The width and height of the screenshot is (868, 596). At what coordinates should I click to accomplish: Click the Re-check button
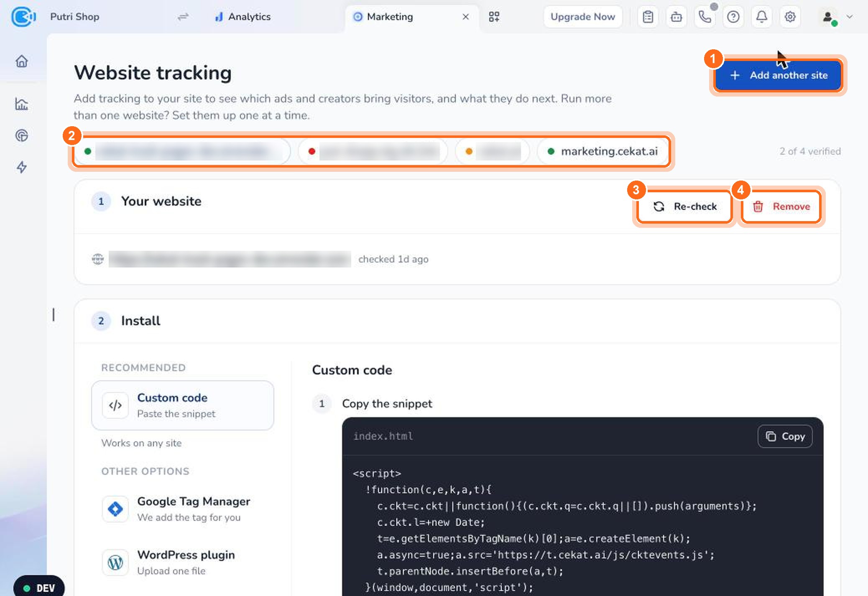pos(685,206)
